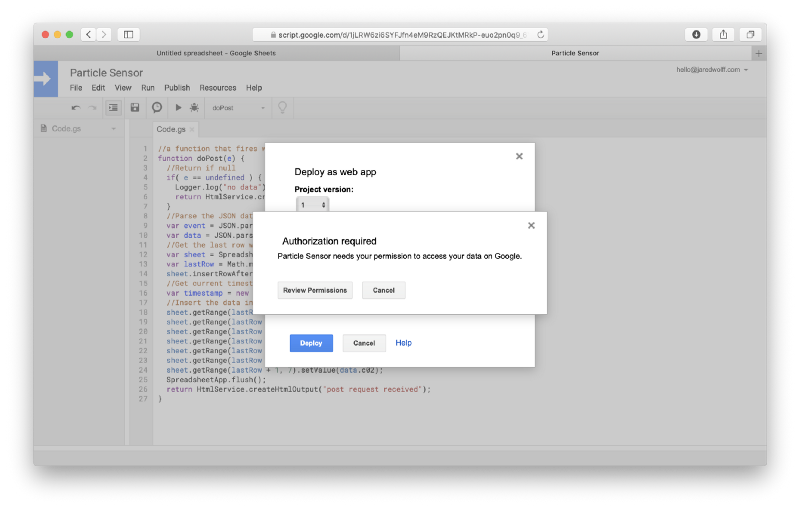Click code line 25 SpreadsheetApp.flush()

216,380
